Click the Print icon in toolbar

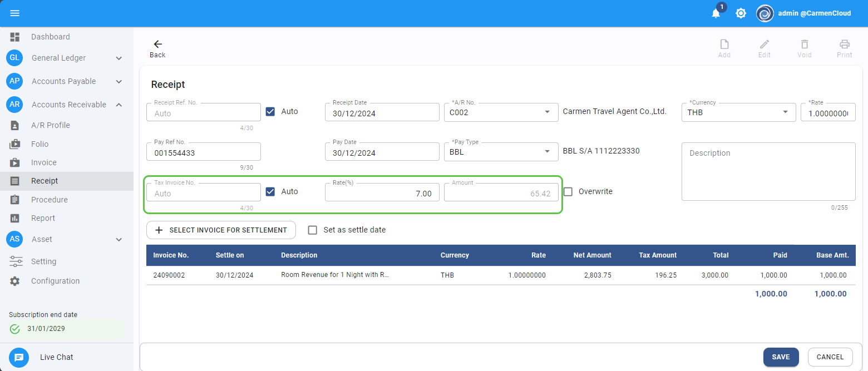844,44
